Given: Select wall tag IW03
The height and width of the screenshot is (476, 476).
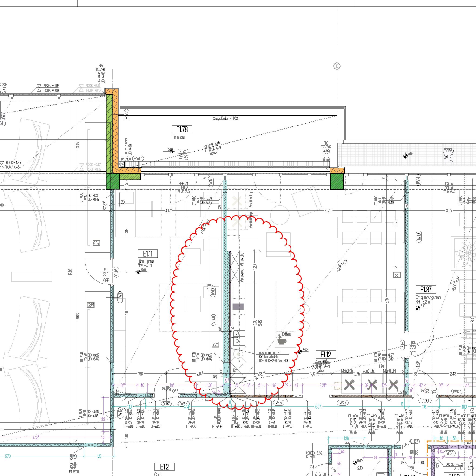Looking at the screenshot, I should click(x=450, y=453).
